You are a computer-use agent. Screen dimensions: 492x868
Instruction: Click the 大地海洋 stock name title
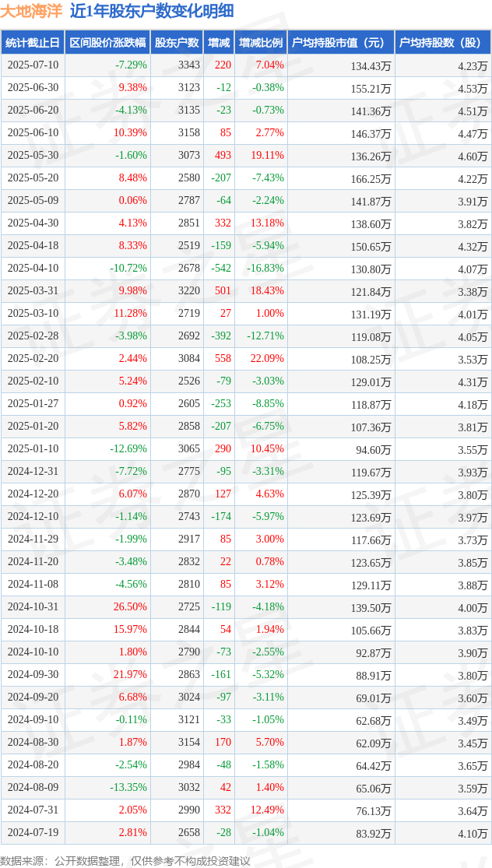pyautogui.click(x=32, y=12)
